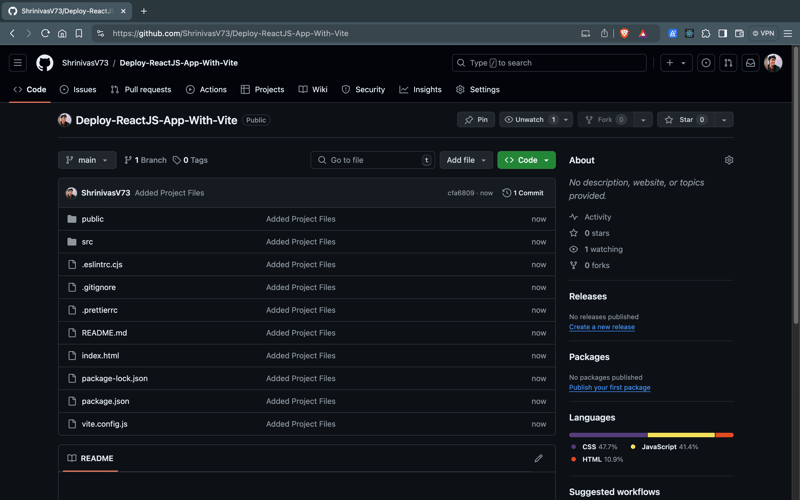Close the ShrinivasV73 browser tab
800x500 pixels.
(123, 11)
